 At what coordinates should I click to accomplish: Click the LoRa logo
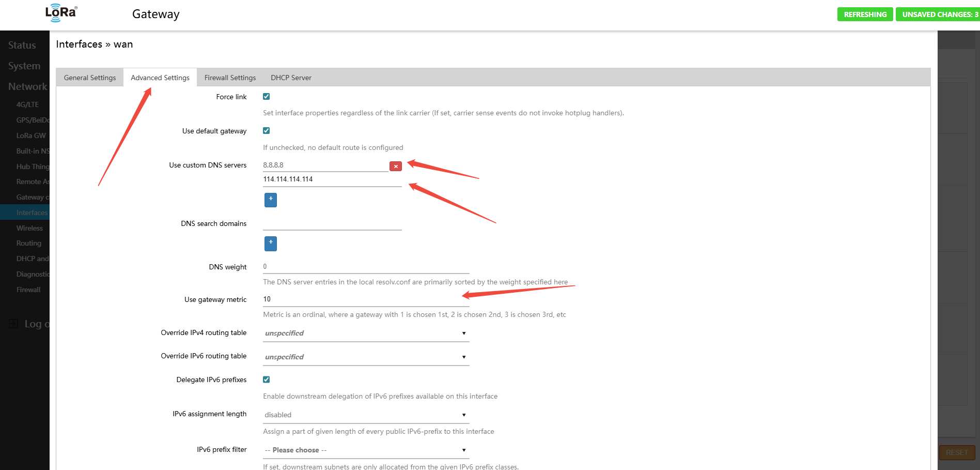pyautogui.click(x=61, y=13)
